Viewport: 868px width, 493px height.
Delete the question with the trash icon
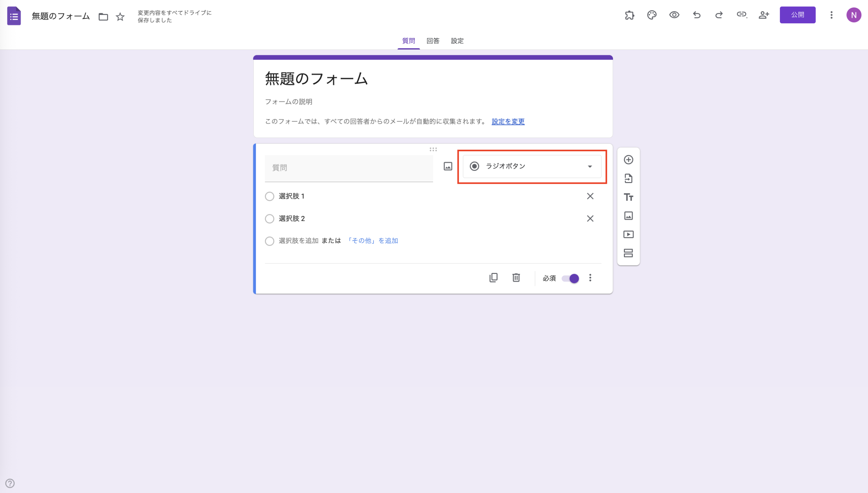(x=516, y=278)
